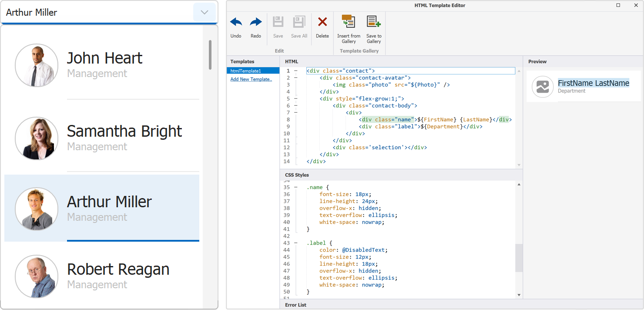Click the Save floppy disk icon

278,23
